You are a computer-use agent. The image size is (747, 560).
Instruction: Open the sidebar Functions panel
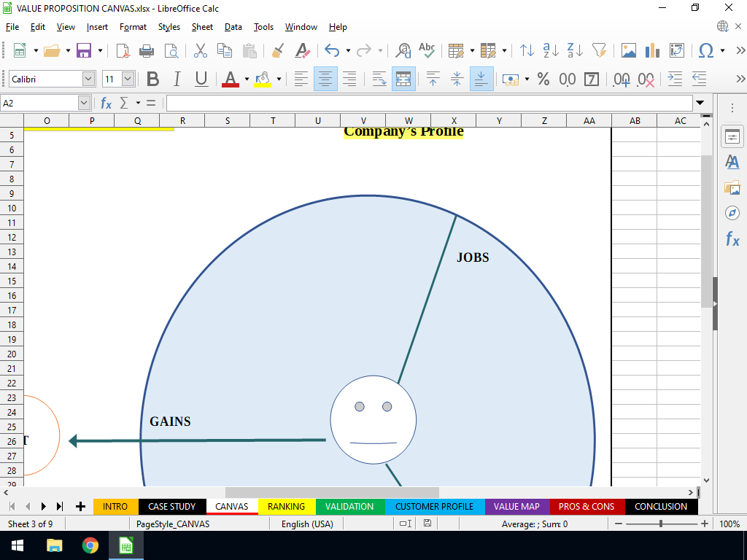[732, 238]
